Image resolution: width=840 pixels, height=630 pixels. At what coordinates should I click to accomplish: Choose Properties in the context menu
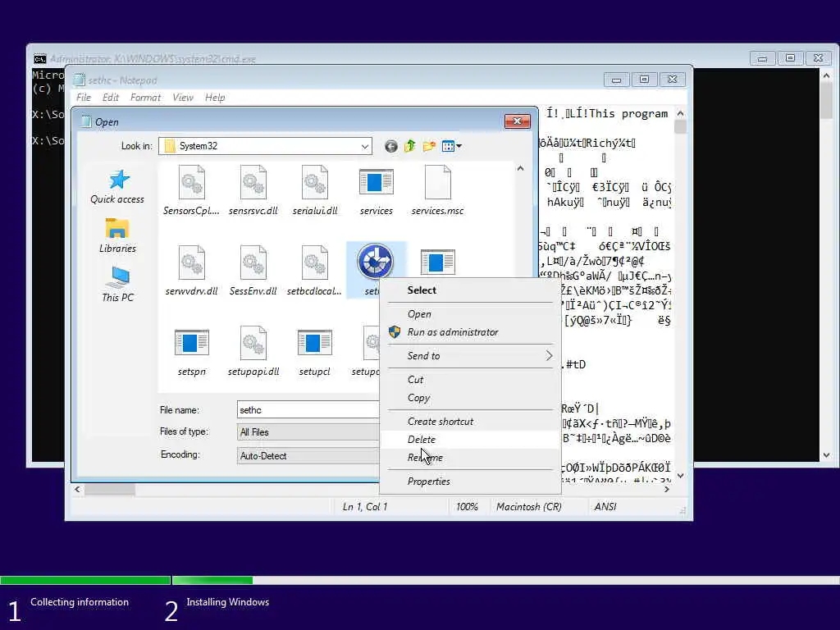pos(470,481)
